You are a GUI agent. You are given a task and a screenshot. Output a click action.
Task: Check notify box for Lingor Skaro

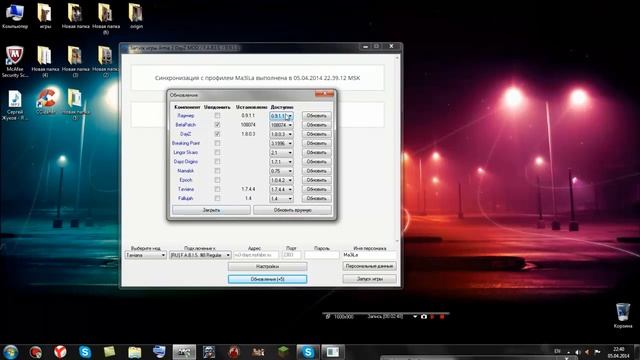point(217,152)
